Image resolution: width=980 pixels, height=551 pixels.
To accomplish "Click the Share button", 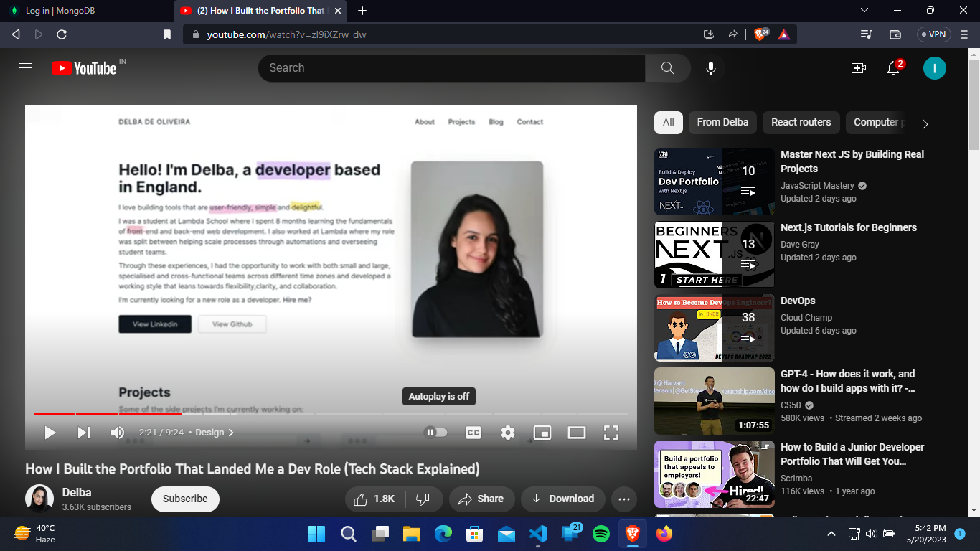I will point(481,499).
